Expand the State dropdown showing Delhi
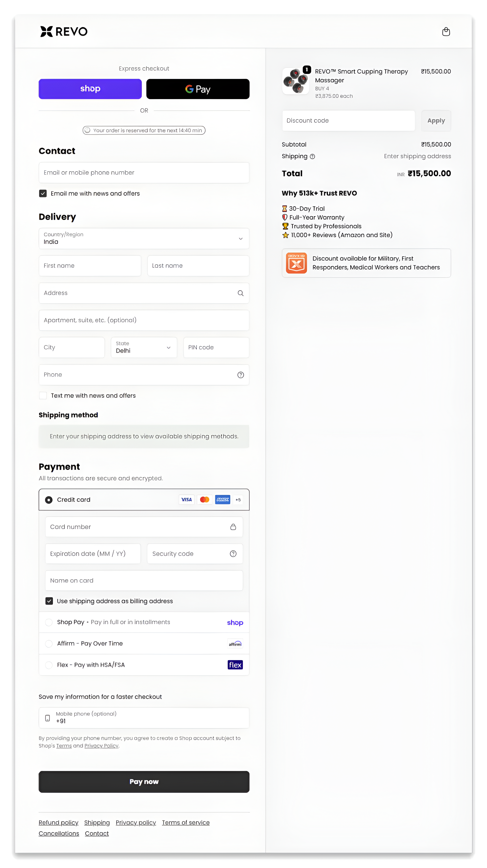This screenshot has width=487, height=868. tap(144, 348)
